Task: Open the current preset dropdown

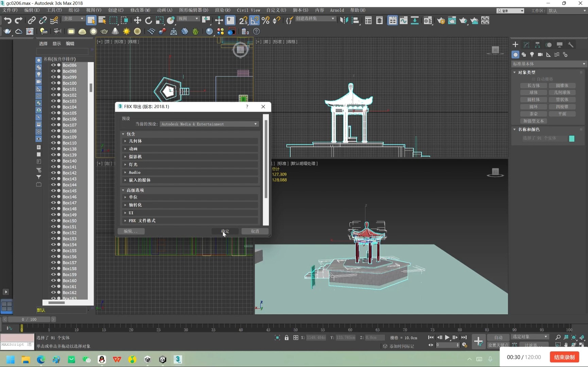Action: point(209,124)
